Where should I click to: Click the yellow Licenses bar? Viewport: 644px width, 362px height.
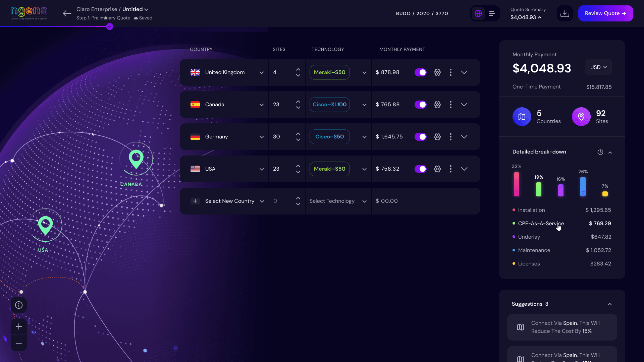pos(605,194)
